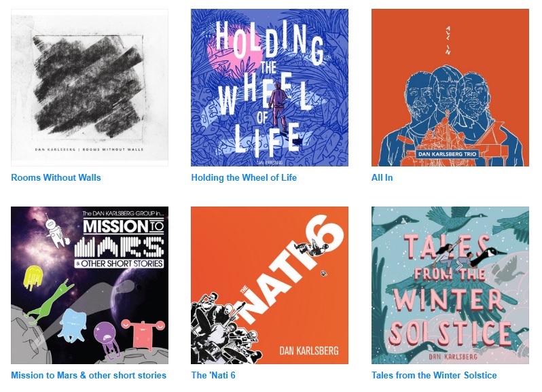542x392 pixels.
Task: Click the Dan Karlsberg Trio banner on All In cover
Action: pos(447,154)
